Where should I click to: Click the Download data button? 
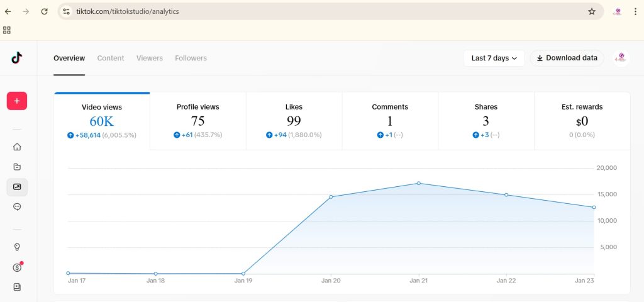click(567, 58)
